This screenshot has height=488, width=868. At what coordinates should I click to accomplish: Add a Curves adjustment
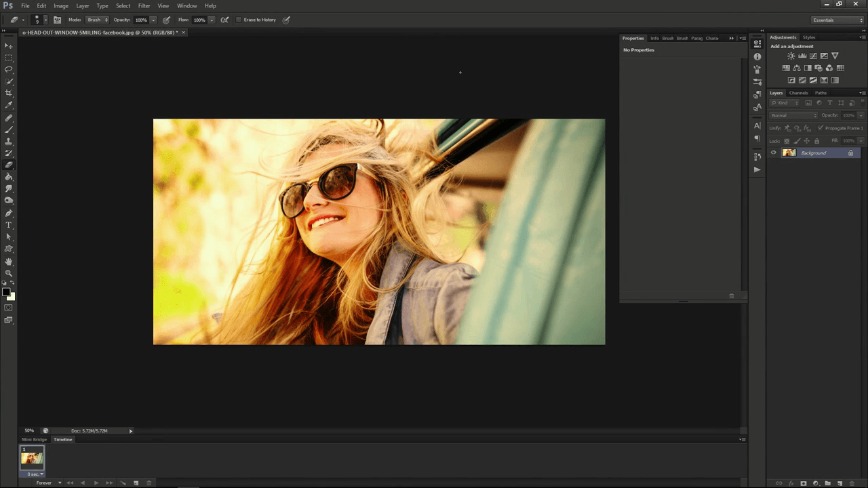(x=813, y=56)
